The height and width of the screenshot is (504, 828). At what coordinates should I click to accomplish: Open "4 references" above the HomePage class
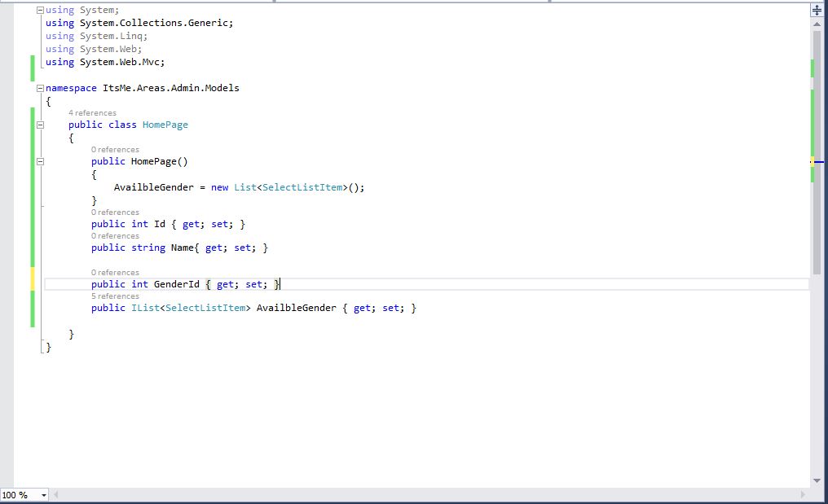(x=91, y=112)
